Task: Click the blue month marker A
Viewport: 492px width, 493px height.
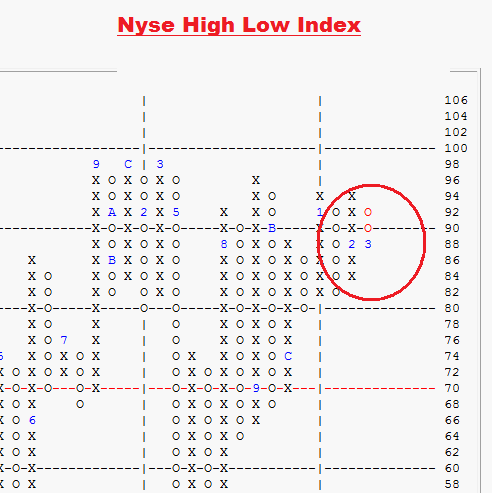Action: point(112,212)
